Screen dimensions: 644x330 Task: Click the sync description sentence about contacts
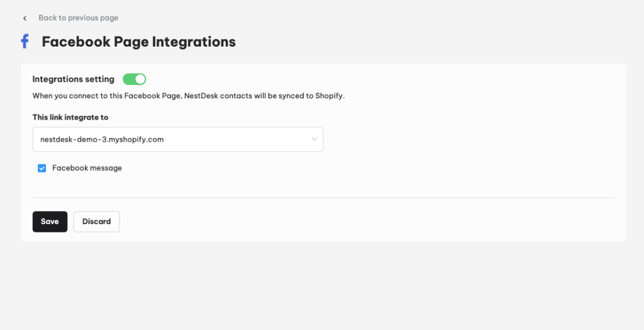pyautogui.click(x=189, y=96)
